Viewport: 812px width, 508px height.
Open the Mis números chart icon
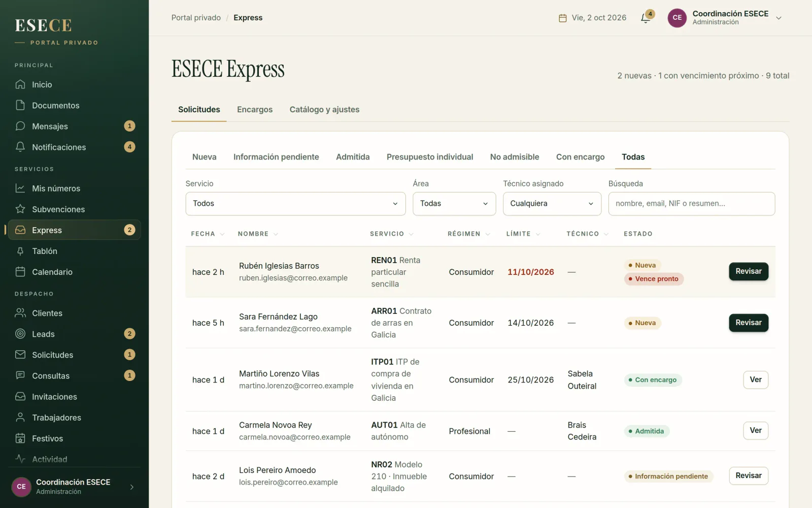20,188
